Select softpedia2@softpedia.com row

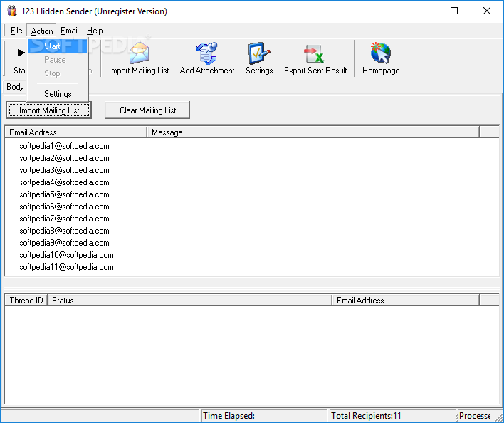click(64, 158)
